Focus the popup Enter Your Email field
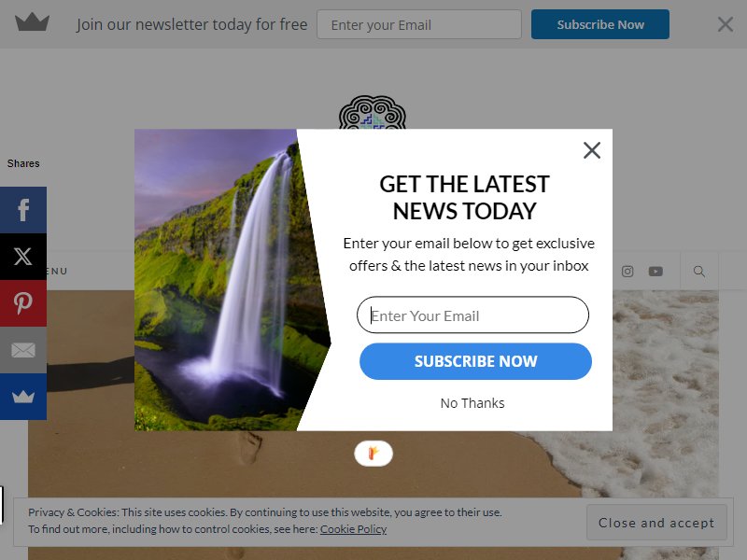Screen dimensions: 747x560 tap(472, 315)
